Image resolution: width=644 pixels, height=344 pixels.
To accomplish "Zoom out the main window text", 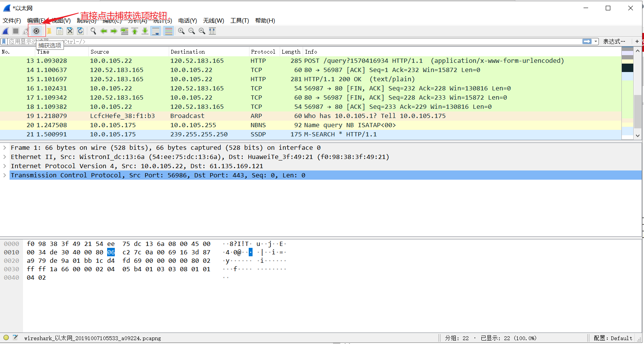I will 192,31.
